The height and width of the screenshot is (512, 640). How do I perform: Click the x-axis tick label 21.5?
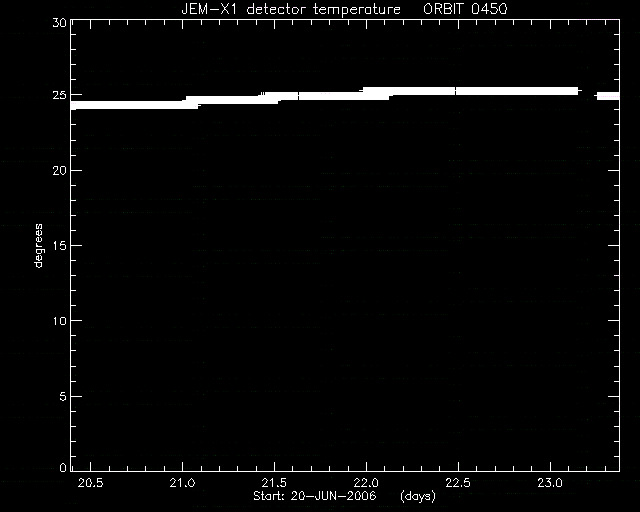click(x=274, y=483)
